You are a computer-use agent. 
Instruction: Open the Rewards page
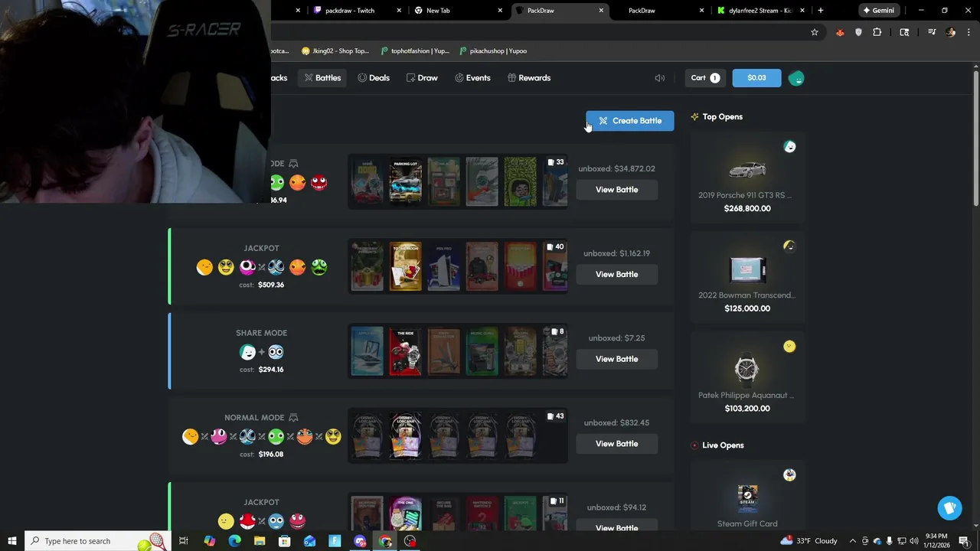coord(529,78)
